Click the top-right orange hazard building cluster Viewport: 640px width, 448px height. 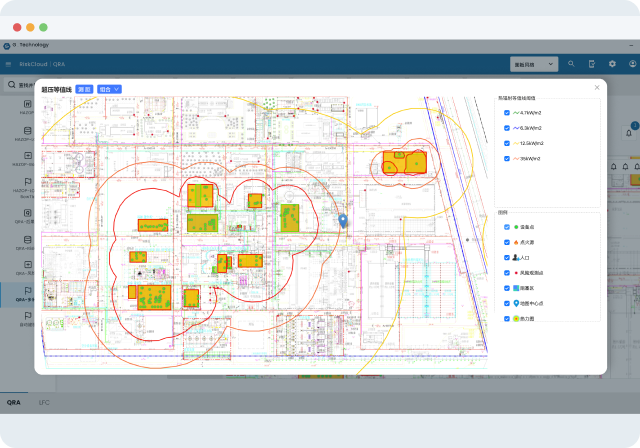(x=403, y=162)
